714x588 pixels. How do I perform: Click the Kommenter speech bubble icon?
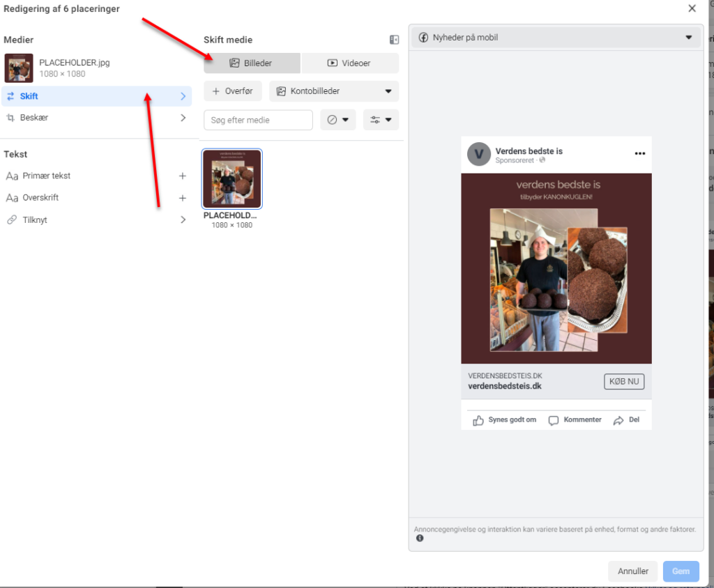click(553, 420)
